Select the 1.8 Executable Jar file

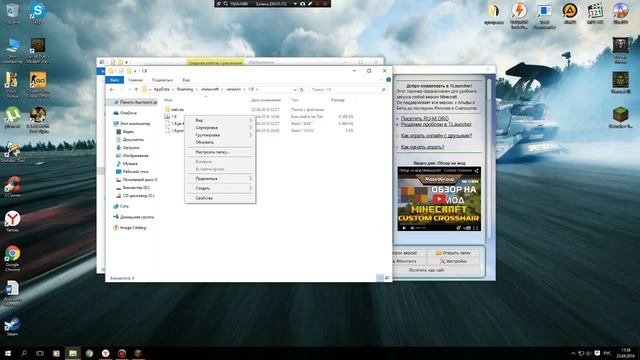171,116
